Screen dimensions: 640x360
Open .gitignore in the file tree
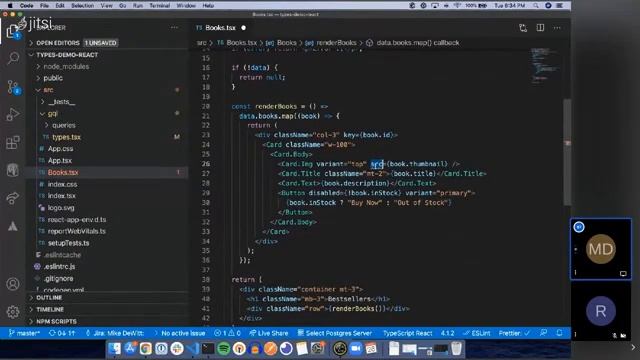click(x=58, y=278)
